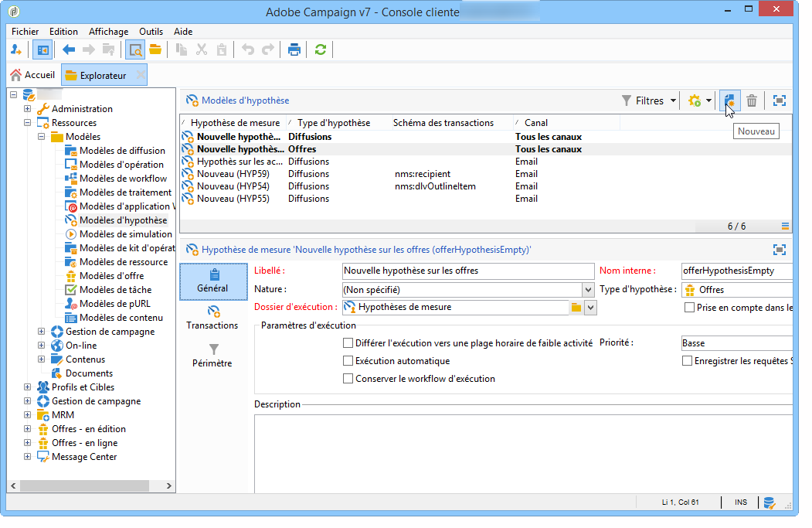Screen dimensions: 812x528
Task: Select Modèles de workflow in tree
Action: (124, 179)
